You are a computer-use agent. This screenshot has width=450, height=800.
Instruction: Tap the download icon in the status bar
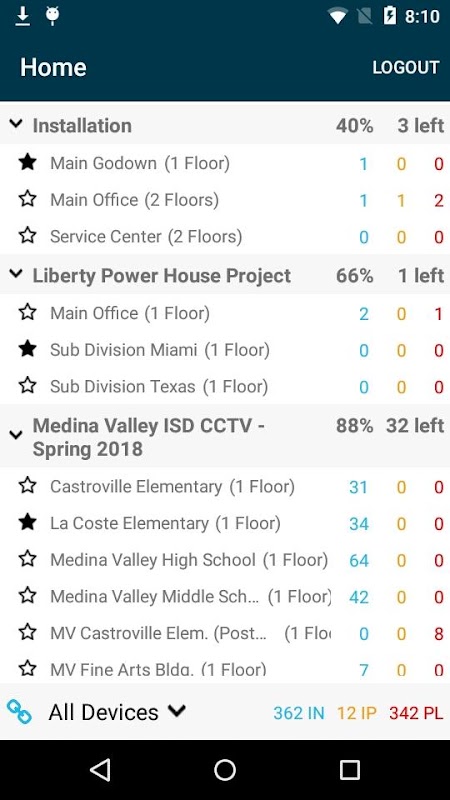[x=22, y=16]
